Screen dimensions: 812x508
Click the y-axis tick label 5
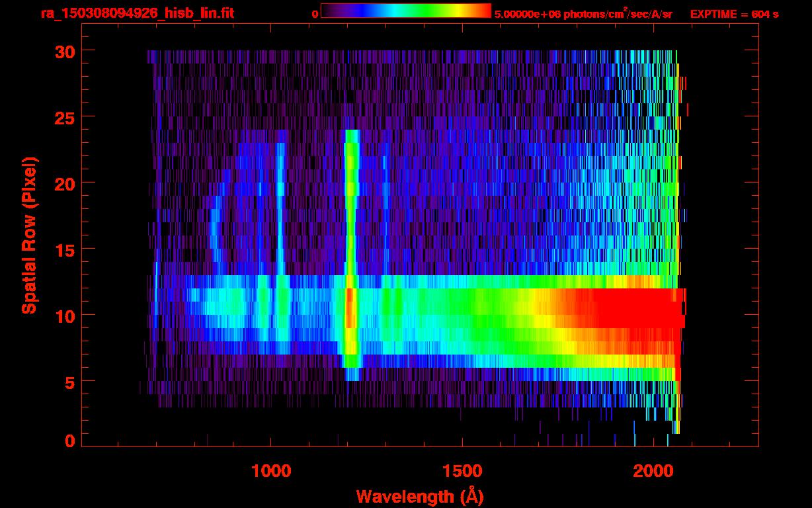point(71,382)
